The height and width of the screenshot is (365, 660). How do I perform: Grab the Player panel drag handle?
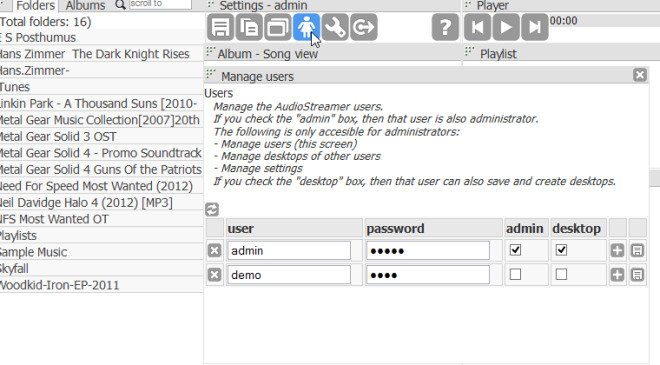468,5
